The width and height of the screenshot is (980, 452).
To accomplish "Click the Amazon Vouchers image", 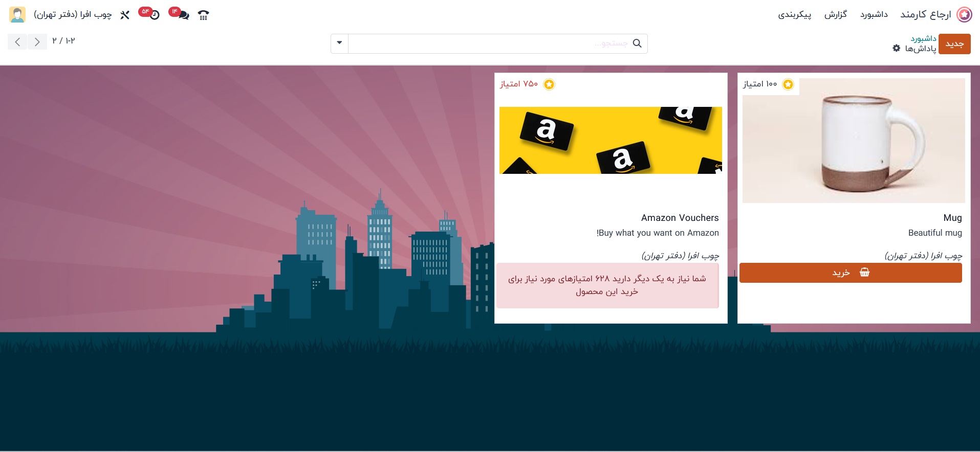I will click(611, 140).
